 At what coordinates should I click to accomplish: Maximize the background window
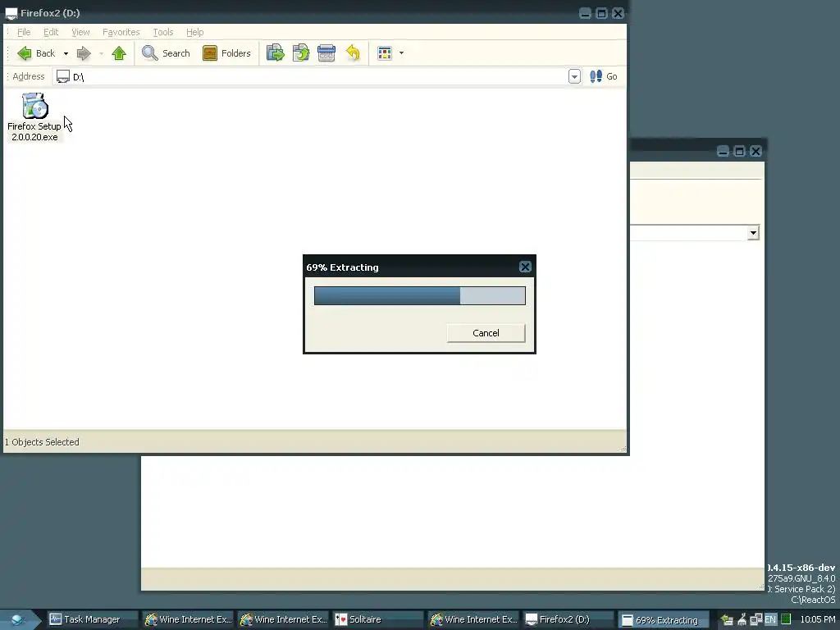tap(739, 151)
